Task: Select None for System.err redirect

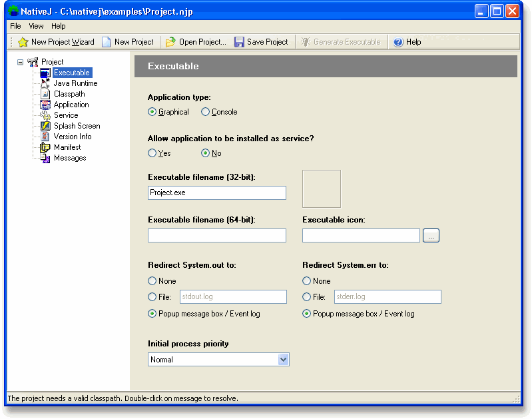Action: tap(306, 281)
